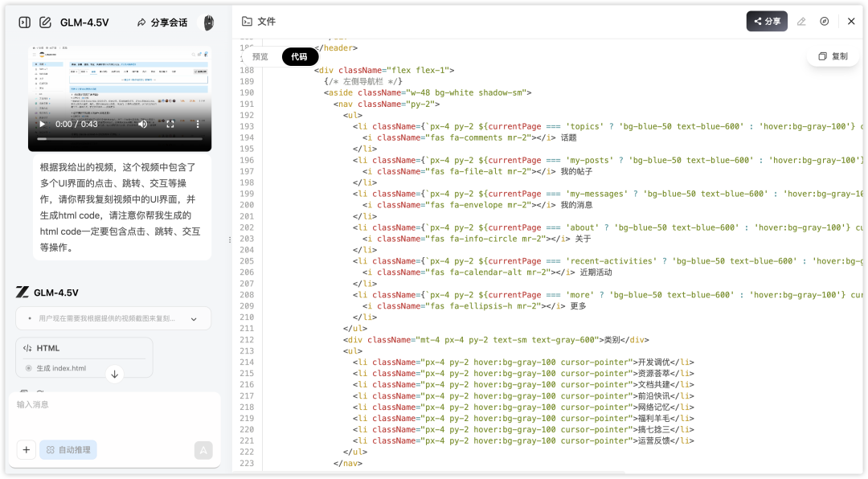The image size is (868, 479).
Task: Toggle 自动推理 auto reasoning mode
Action: click(68, 450)
